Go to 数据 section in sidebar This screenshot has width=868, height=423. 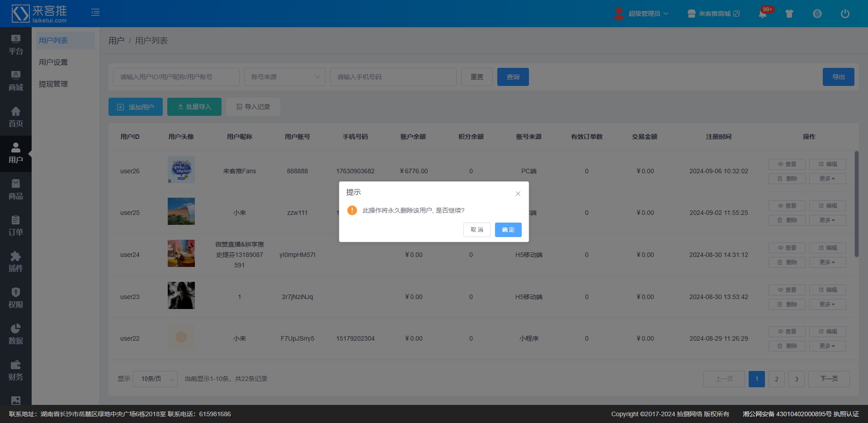(16, 334)
